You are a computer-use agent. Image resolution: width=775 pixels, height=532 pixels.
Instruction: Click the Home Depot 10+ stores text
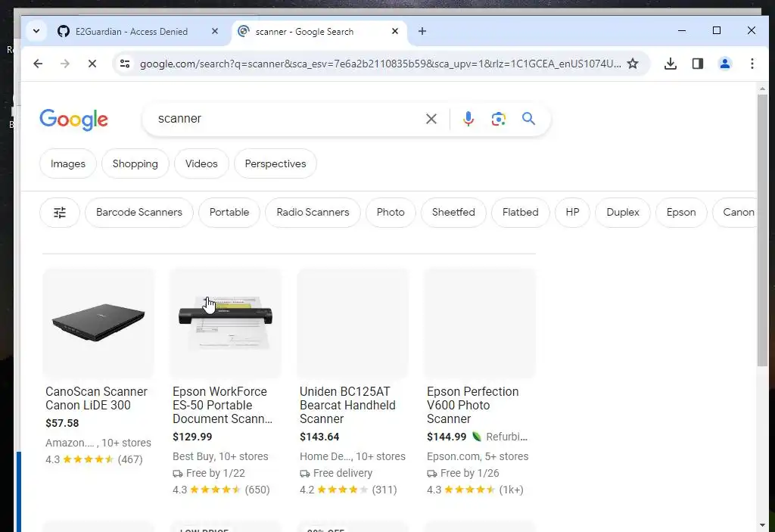(x=353, y=456)
